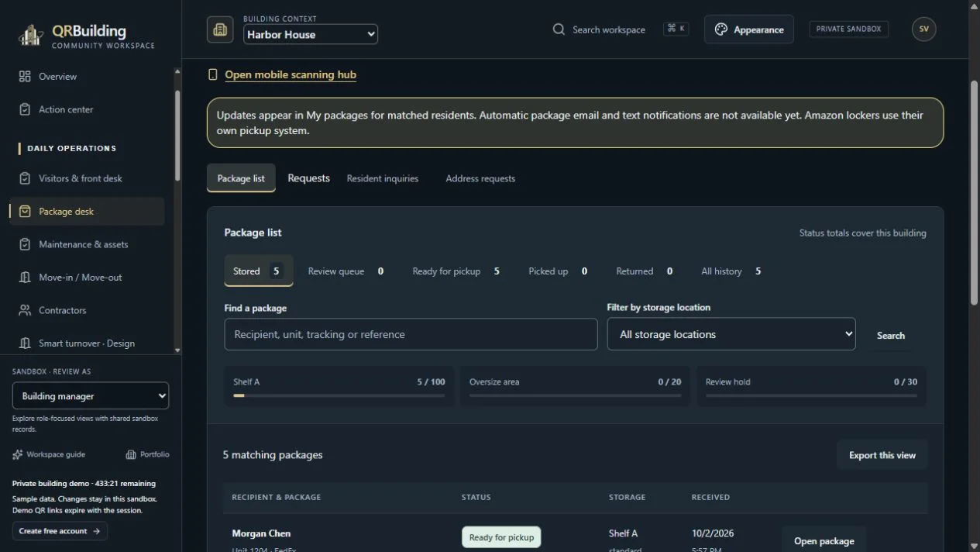Viewport: 980px width, 552px height.
Task: Click the Portfolio building icon
Action: (131, 454)
